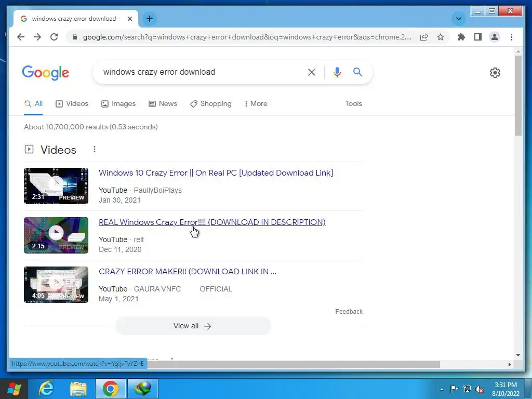532x399 pixels.
Task: Click the padlock site info icon
Action: pyautogui.click(x=75, y=37)
